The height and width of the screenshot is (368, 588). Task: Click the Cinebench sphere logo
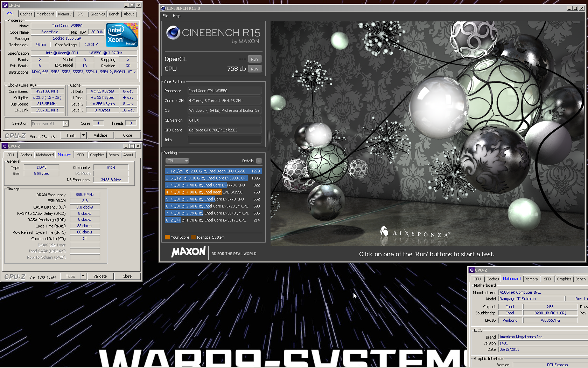[173, 33]
